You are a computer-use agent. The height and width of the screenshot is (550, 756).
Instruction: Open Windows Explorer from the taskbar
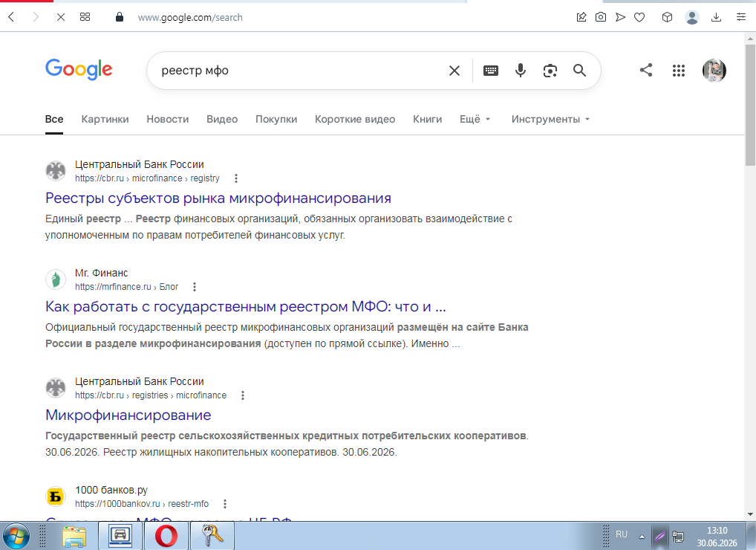[x=74, y=536]
